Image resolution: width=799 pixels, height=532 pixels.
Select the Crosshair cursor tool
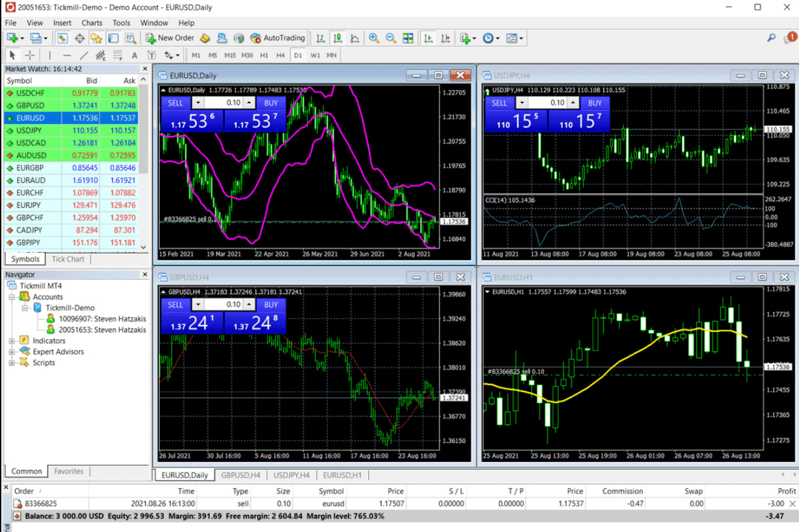pyautogui.click(x=30, y=56)
